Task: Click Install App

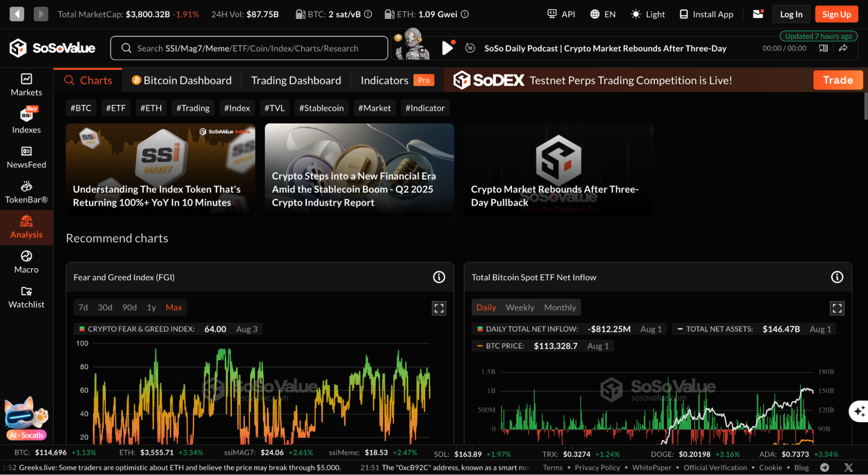Action: [x=706, y=14]
